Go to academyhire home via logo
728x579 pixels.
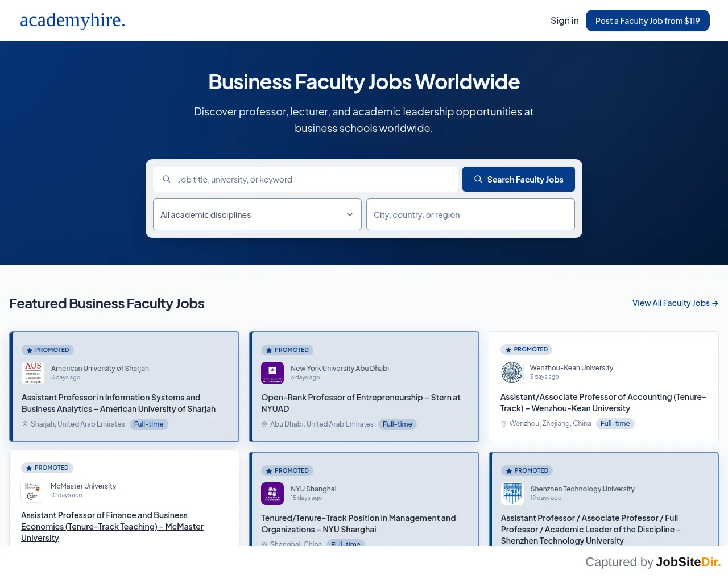[73, 20]
